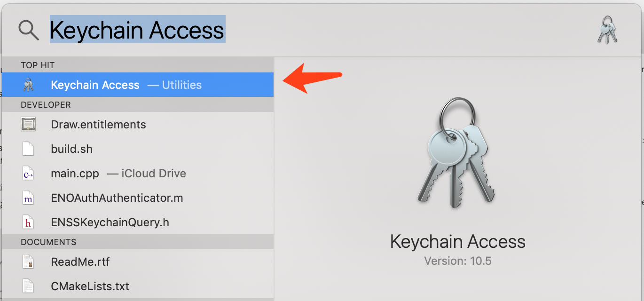Select the ReadMe.rtf document result

80,262
